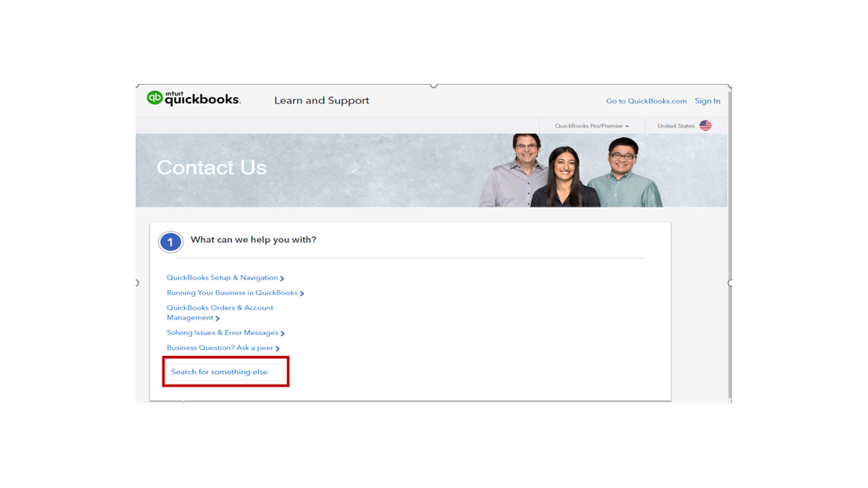Viewport: 868px width, 488px height.
Task: Click chevron next to Solving Issues & Error Messages
Action: click(x=282, y=333)
